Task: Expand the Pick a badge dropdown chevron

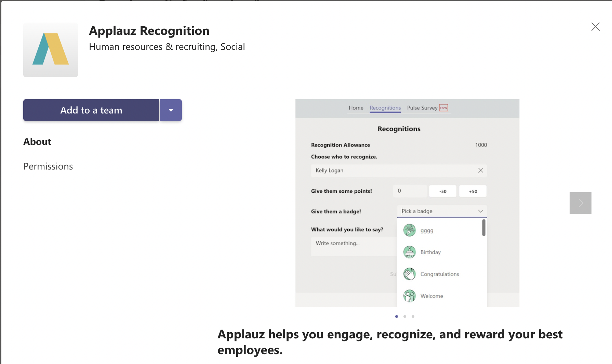Action: pyautogui.click(x=480, y=211)
